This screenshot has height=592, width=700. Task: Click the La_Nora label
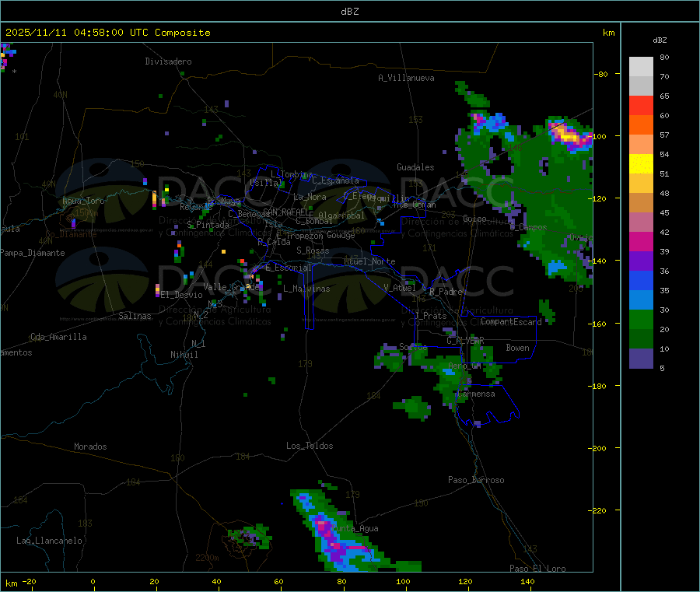coord(310,197)
